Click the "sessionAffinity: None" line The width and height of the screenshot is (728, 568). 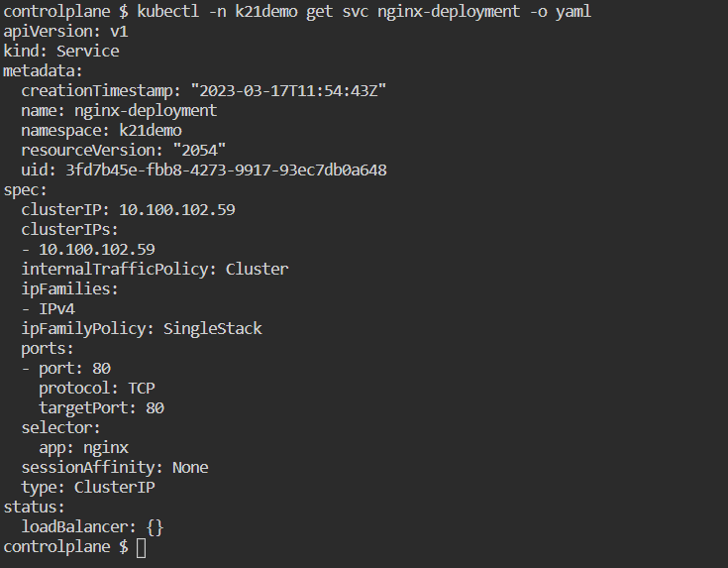click(x=114, y=467)
